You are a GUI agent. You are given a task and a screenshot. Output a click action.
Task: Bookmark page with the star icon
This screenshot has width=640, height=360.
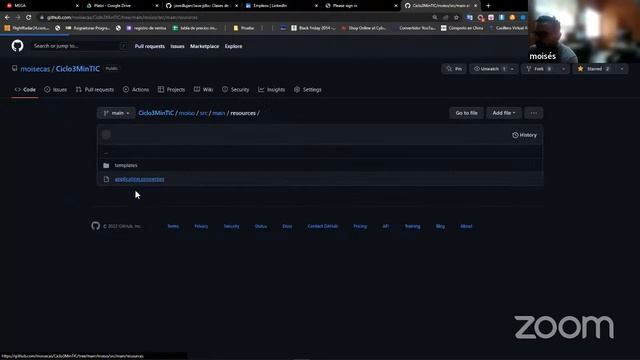click(456, 17)
